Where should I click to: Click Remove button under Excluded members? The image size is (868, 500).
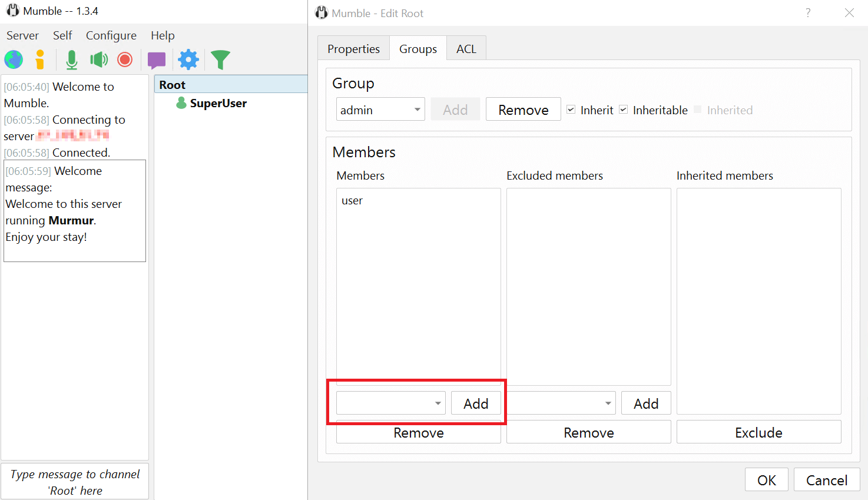point(589,432)
